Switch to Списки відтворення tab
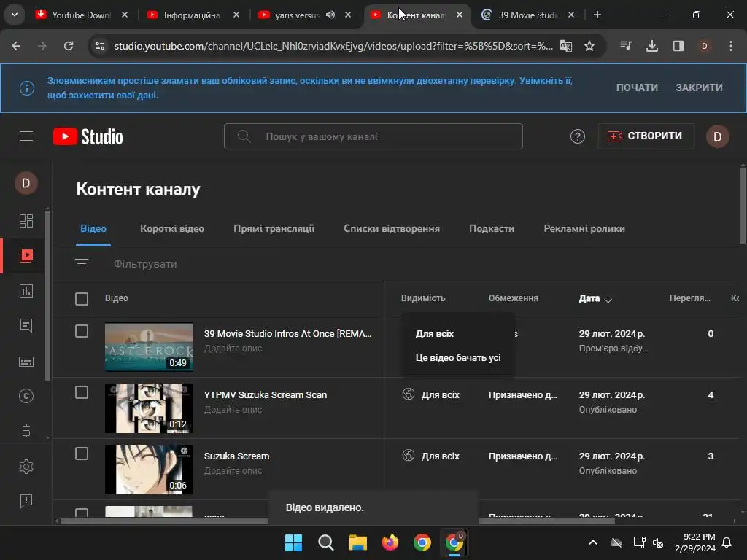 point(392,228)
